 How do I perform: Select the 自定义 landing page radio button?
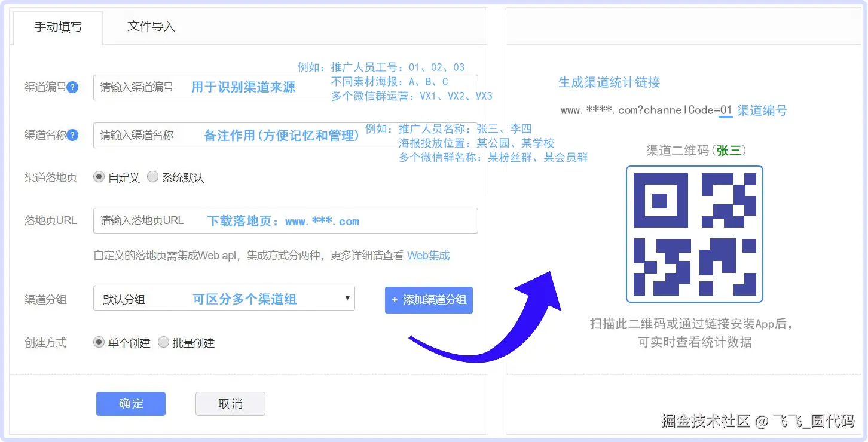[x=99, y=177]
